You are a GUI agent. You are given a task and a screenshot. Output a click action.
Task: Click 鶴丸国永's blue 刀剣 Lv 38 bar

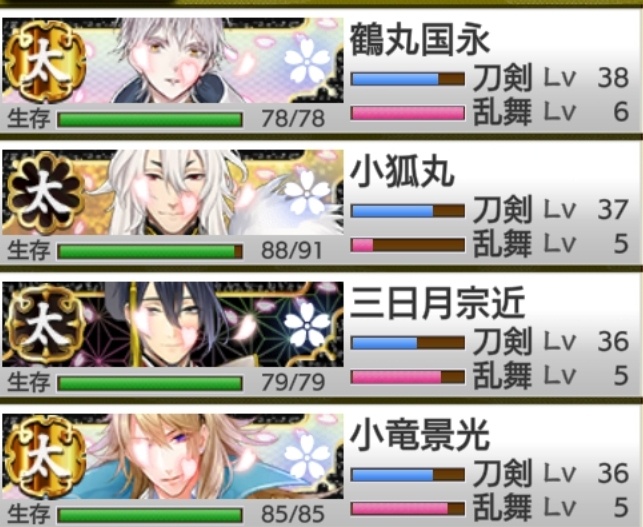point(408,79)
